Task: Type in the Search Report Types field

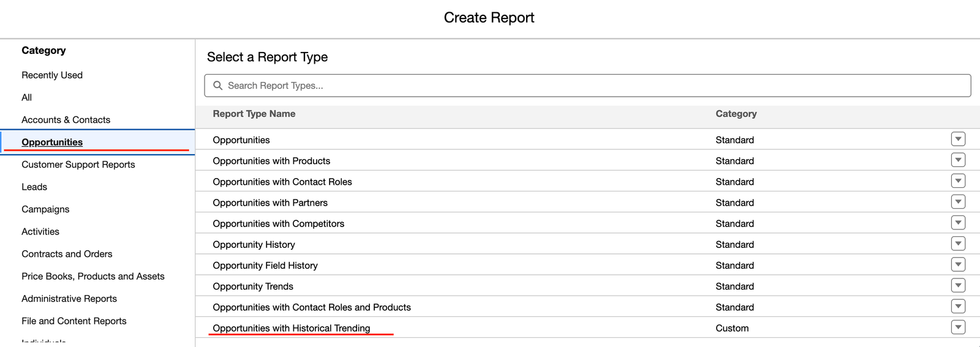Action: 588,86
